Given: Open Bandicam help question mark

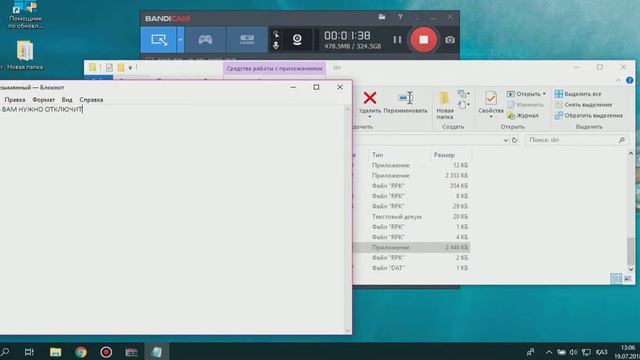Looking at the screenshot, I should pyautogui.click(x=400, y=17).
